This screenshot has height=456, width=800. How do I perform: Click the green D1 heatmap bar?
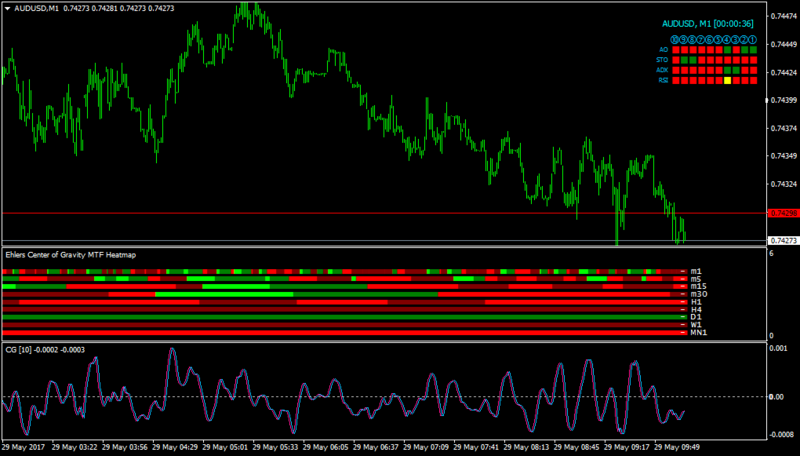(344, 317)
